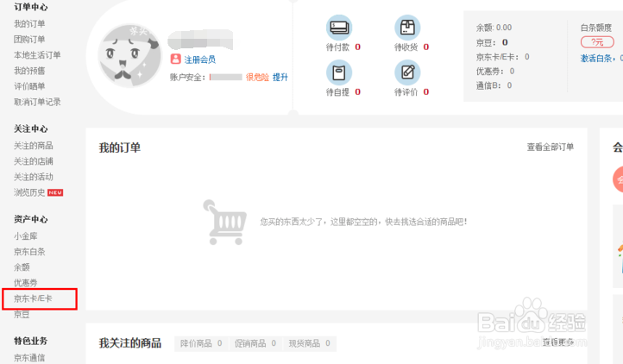
Task: Open the 待评价 pending review icon
Action: (407, 72)
